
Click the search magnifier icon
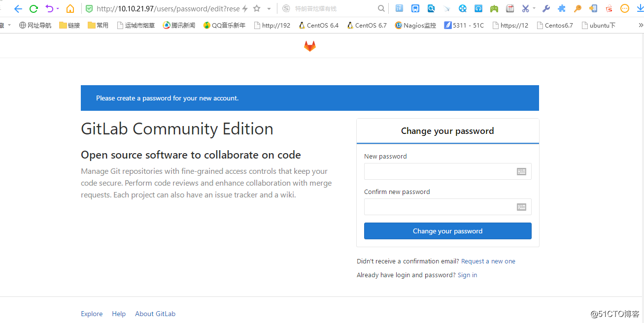coord(381,8)
